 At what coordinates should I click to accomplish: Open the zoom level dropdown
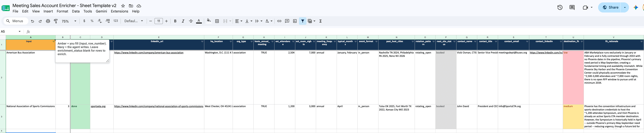[x=69, y=21]
